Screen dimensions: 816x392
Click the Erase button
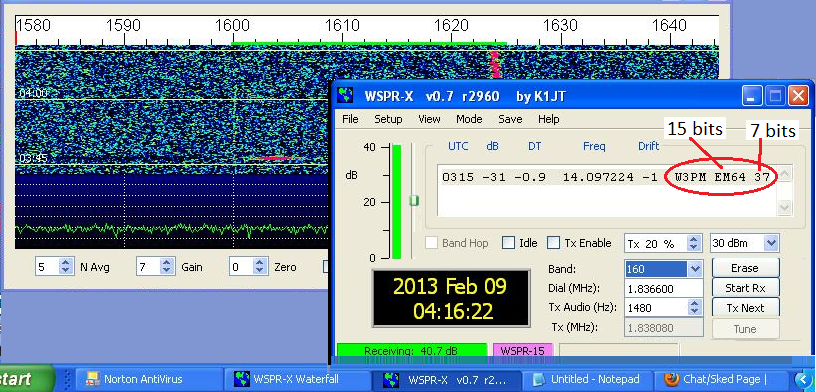[745, 268]
